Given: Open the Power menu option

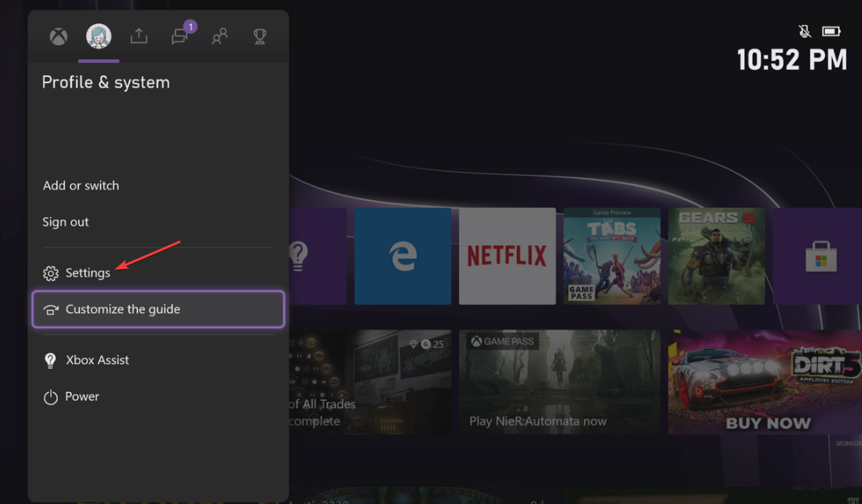Looking at the screenshot, I should (x=158, y=397).
